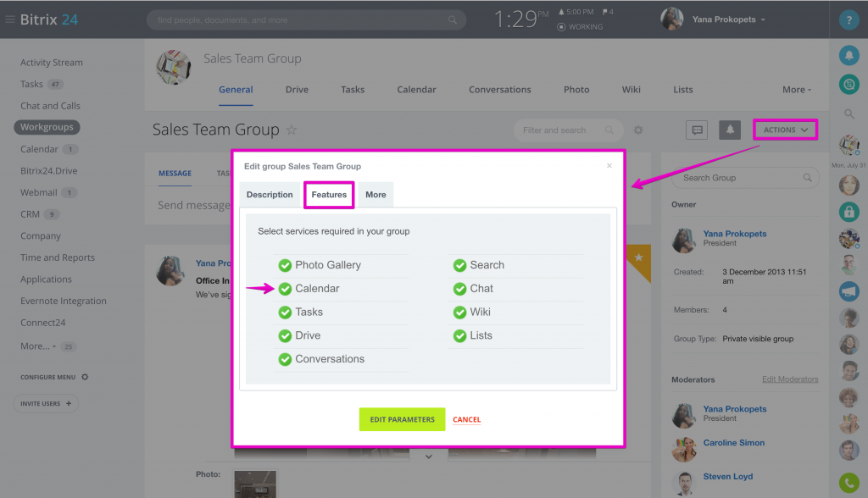Open Caroline Simon's profile link
This screenshot has height=498, width=868.
coord(733,443)
